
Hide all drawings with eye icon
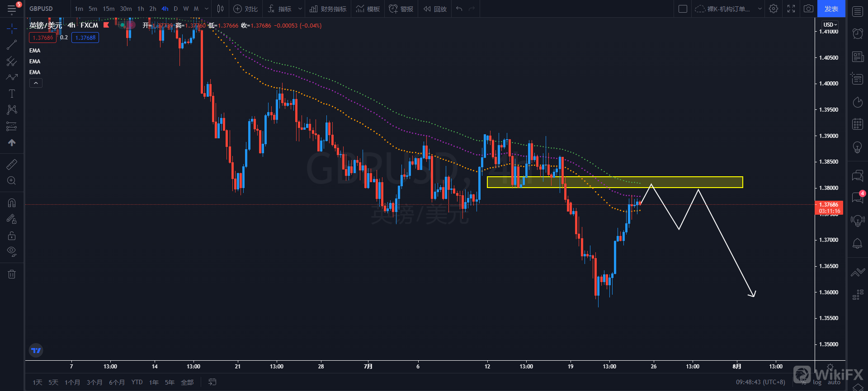pos(12,251)
